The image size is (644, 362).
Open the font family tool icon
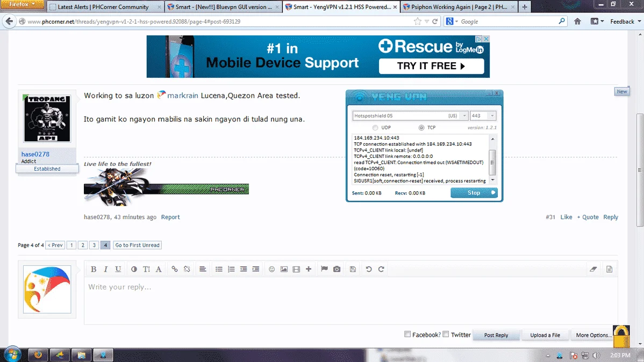(159, 269)
